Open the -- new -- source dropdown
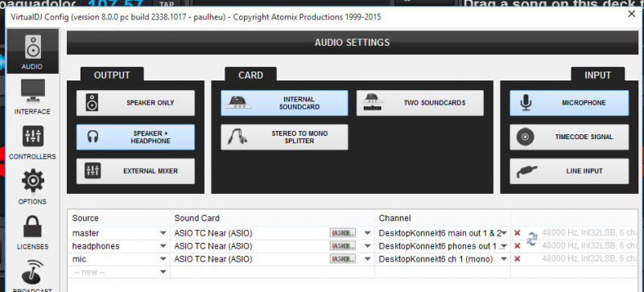The width and height of the screenshot is (644, 292). click(163, 272)
